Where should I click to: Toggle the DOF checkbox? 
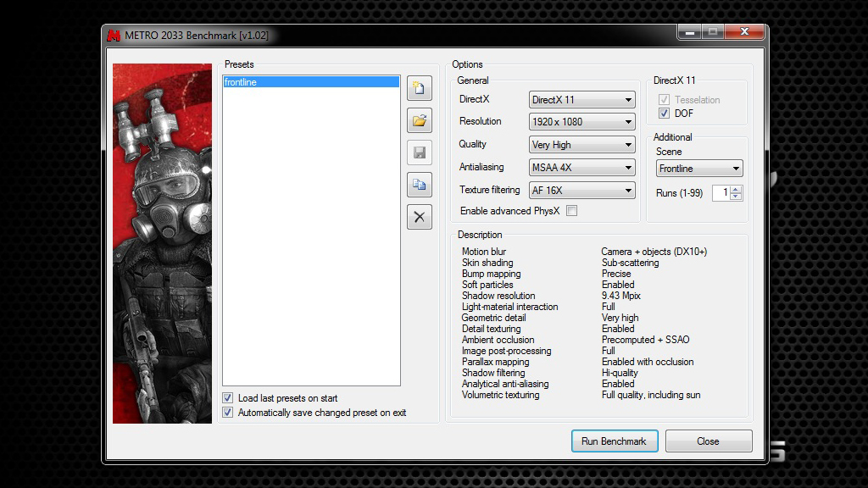click(665, 114)
